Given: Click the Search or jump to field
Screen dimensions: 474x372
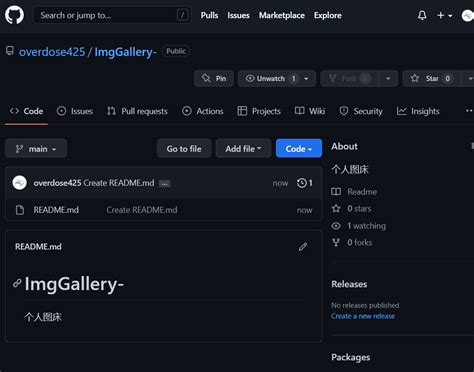Looking at the screenshot, I should pyautogui.click(x=112, y=15).
